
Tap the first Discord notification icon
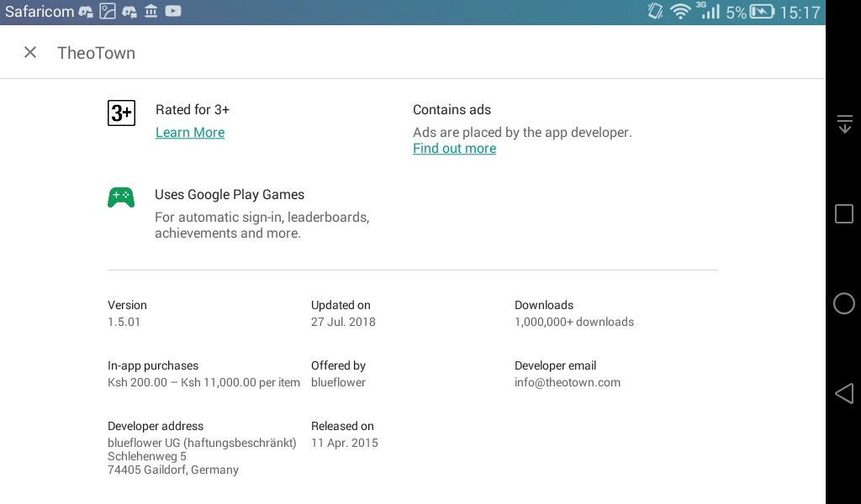point(86,12)
